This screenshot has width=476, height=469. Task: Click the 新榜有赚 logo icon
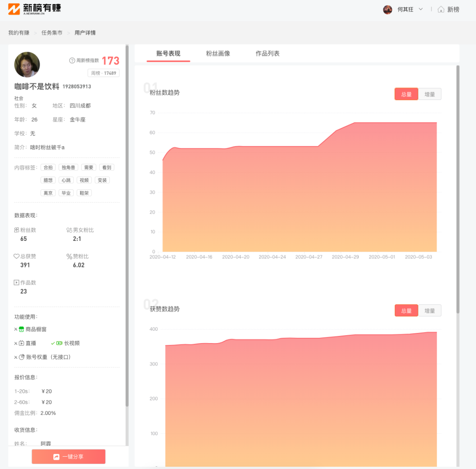(14, 9)
